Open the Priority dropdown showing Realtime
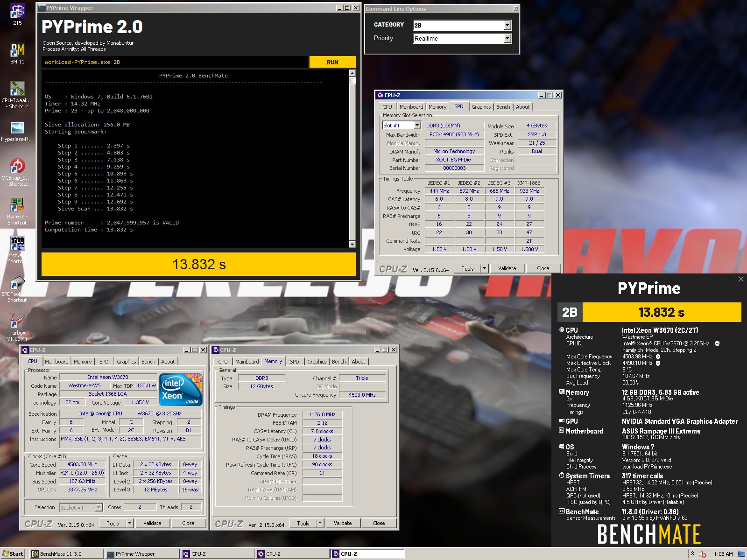Screen dimensions: 747x560 point(507,39)
